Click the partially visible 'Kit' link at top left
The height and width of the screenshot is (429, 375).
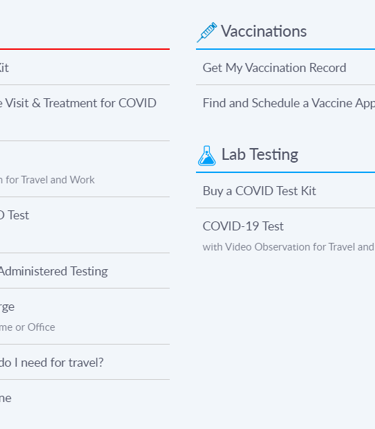click(4, 68)
